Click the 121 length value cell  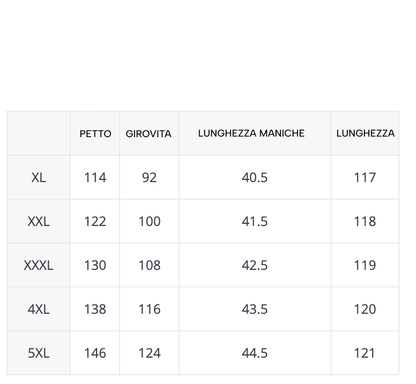coord(365,353)
